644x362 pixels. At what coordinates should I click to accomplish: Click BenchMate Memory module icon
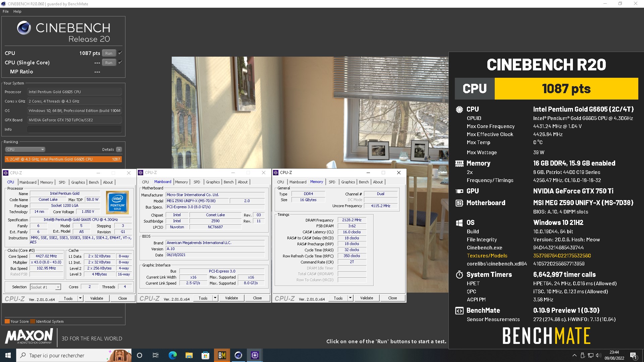[459, 163]
